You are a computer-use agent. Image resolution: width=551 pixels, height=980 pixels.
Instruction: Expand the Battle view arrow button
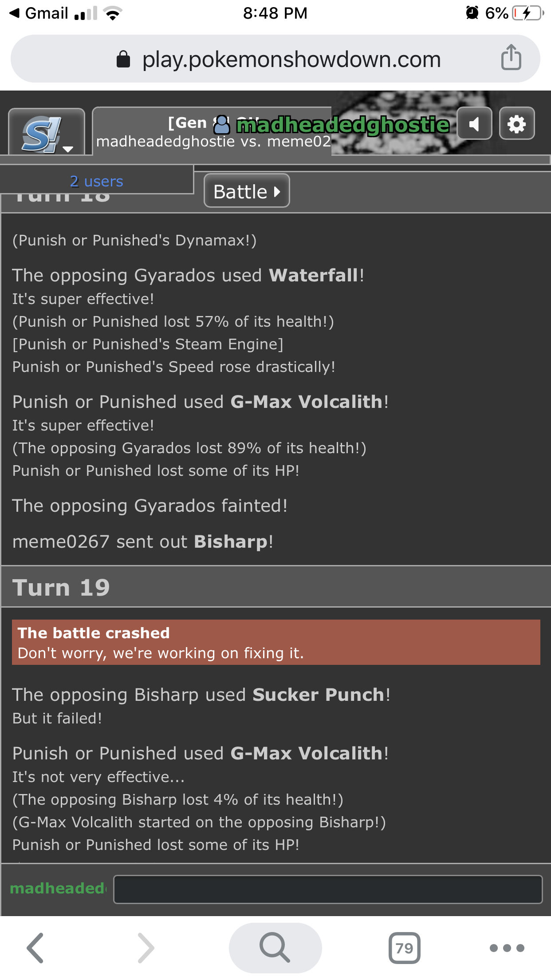tap(247, 191)
